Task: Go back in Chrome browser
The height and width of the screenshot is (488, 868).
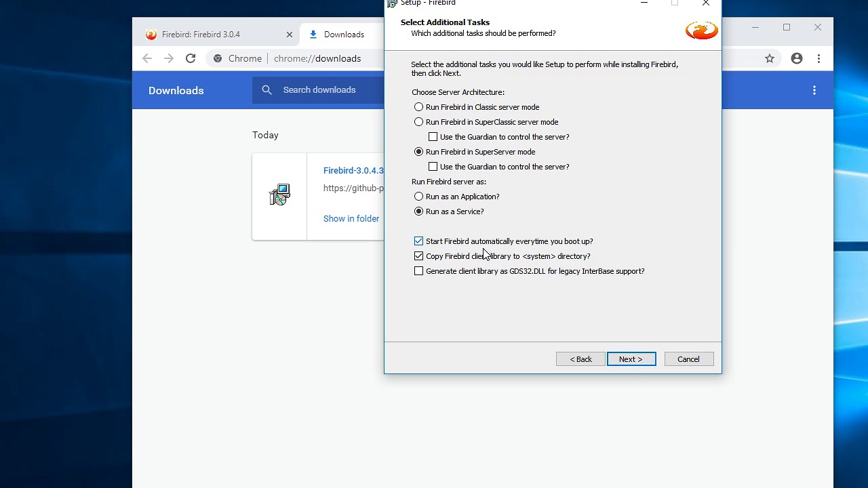Action: pyautogui.click(x=147, y=58)
